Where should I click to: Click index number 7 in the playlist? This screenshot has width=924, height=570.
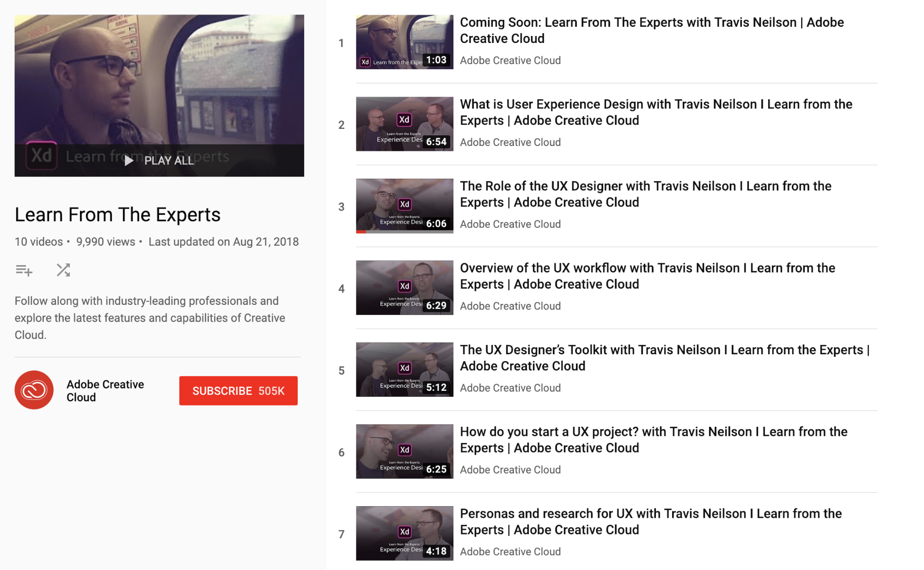tap(342, 534)
